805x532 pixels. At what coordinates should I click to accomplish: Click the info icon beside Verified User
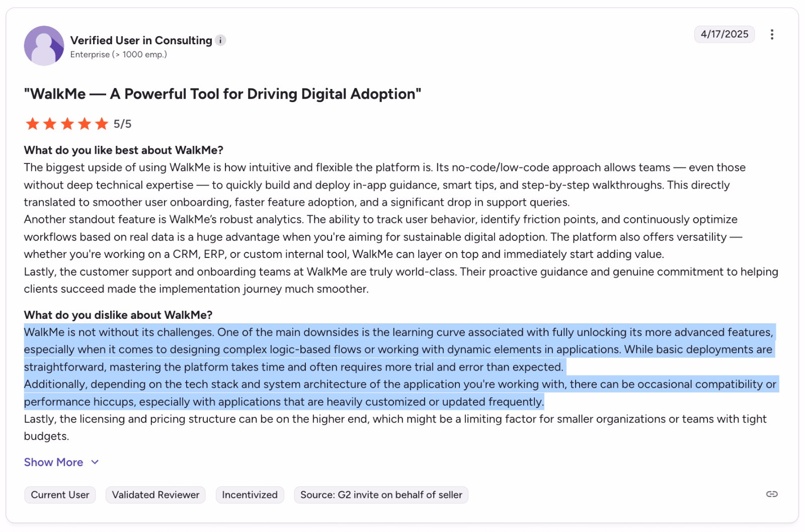[220, 40]
